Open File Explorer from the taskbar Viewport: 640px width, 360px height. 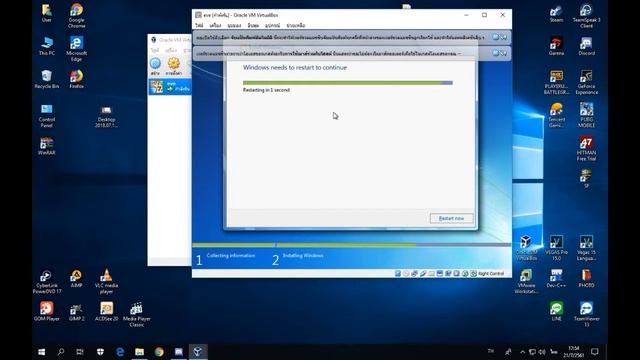[139, 351]
